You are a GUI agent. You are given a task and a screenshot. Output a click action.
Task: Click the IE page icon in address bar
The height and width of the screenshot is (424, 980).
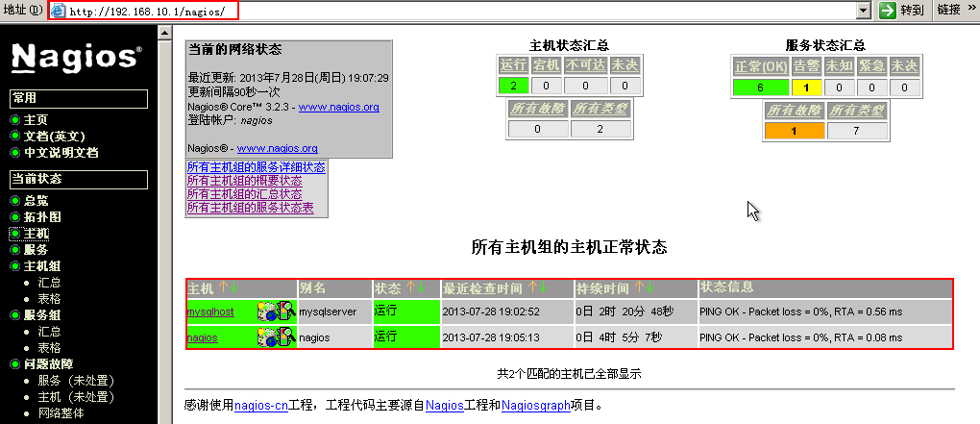click(58, 10)
